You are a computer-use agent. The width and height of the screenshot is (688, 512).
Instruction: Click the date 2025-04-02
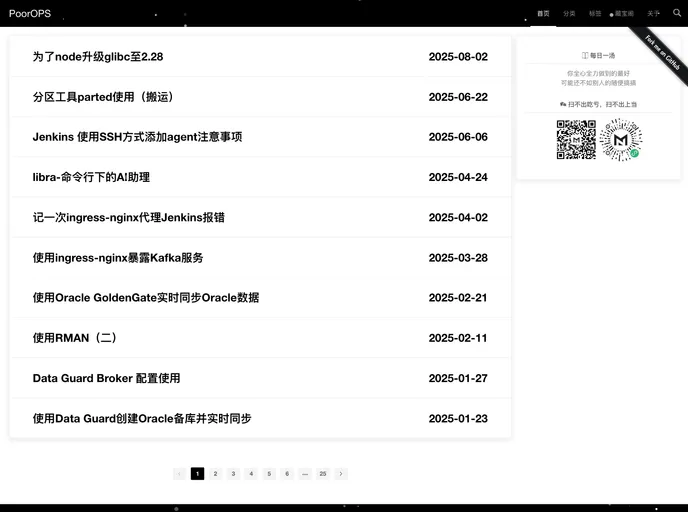coord(458,217)
